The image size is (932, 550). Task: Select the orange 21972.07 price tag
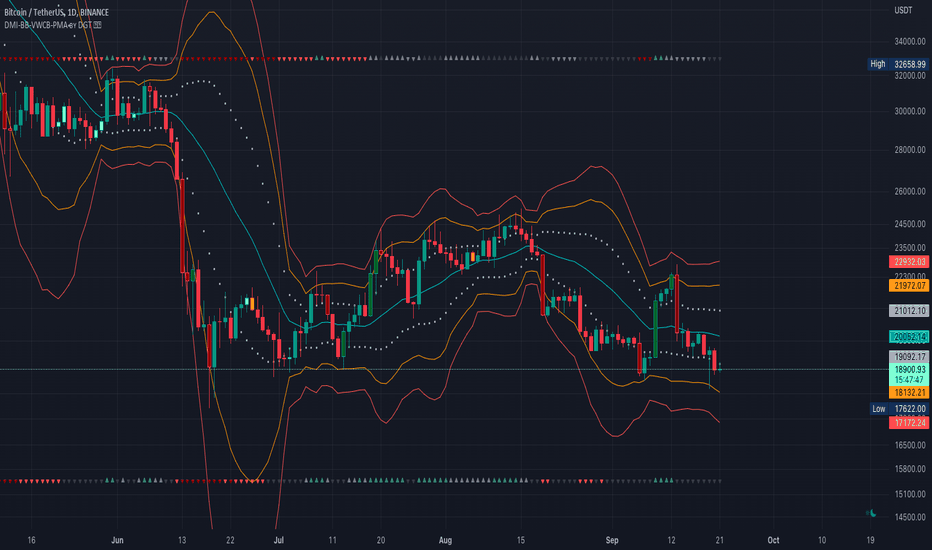point(909,285)
